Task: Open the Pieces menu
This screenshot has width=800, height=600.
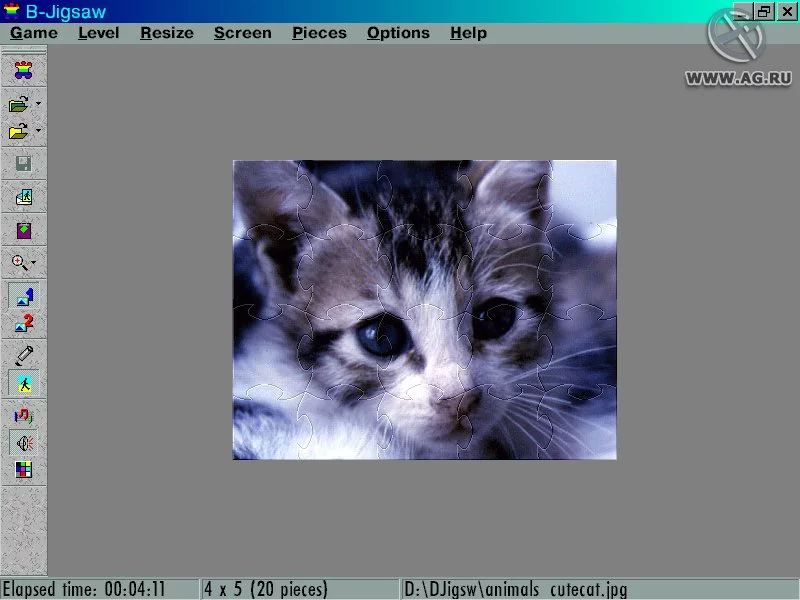Action: tap(319, 33)
